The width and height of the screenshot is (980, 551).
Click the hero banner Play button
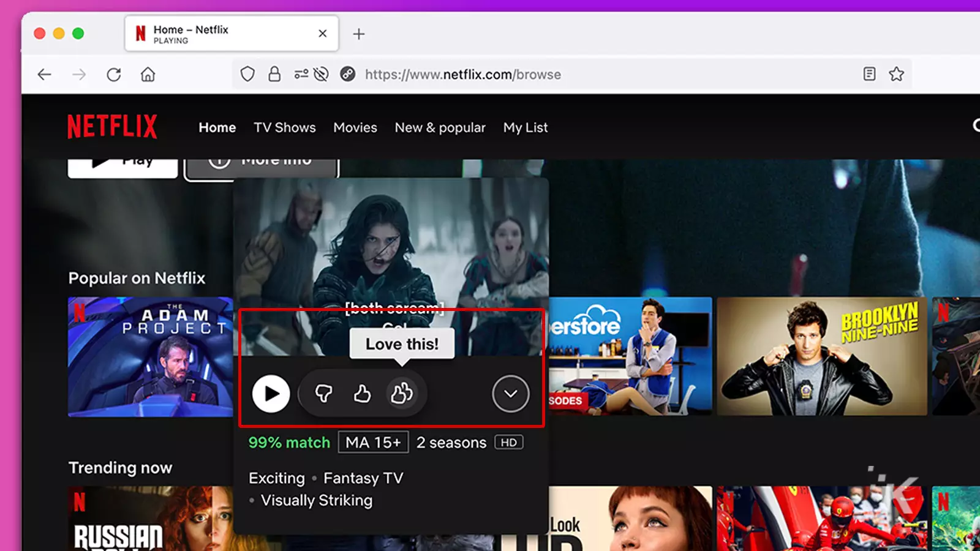point(123,168)
